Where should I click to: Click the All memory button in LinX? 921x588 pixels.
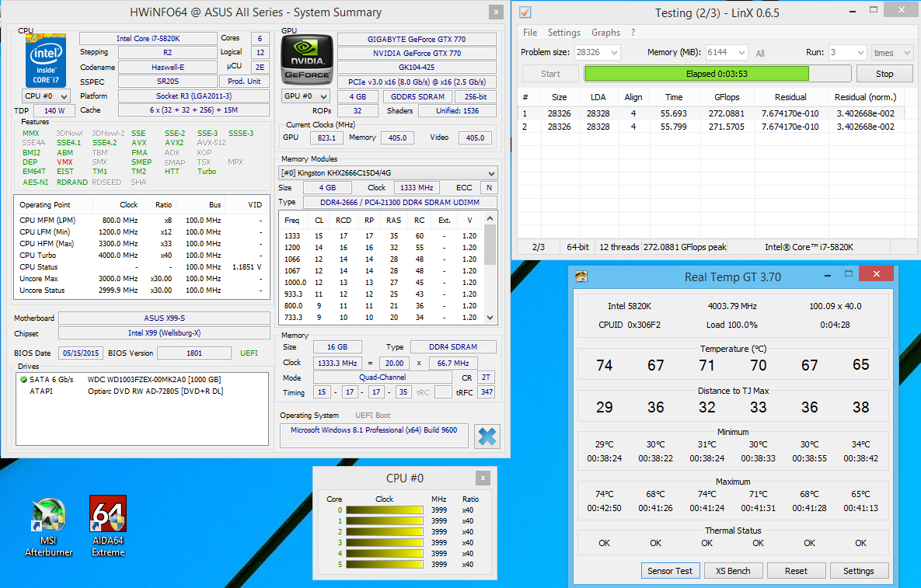click(x=760, y=53)
